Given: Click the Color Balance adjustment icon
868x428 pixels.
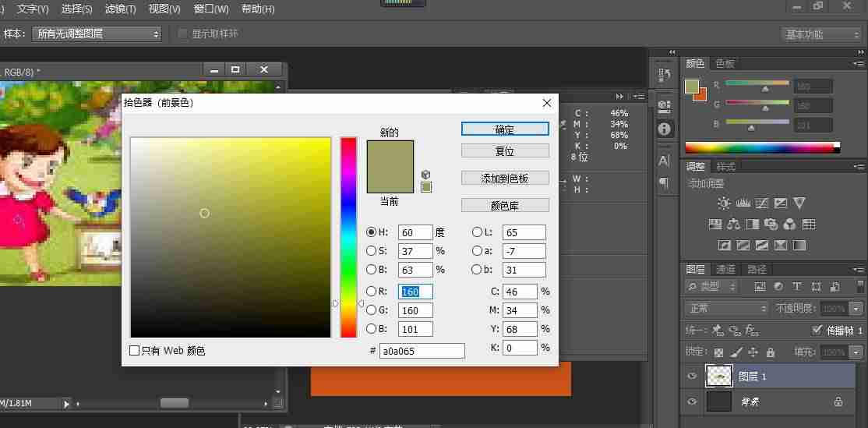Looking at the screenshot, I should (x=734, y=225).
